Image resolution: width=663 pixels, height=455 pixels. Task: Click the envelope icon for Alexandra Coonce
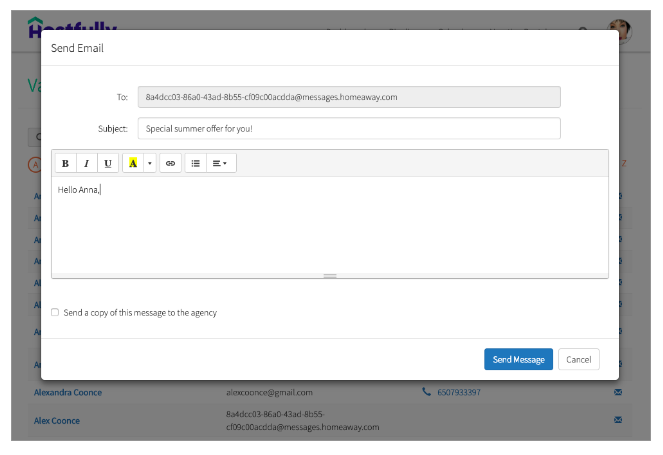618,392
